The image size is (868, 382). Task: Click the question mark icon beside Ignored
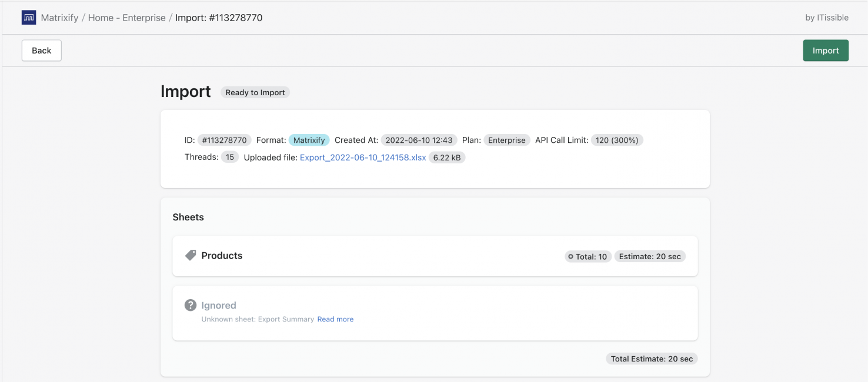[190, 304]
